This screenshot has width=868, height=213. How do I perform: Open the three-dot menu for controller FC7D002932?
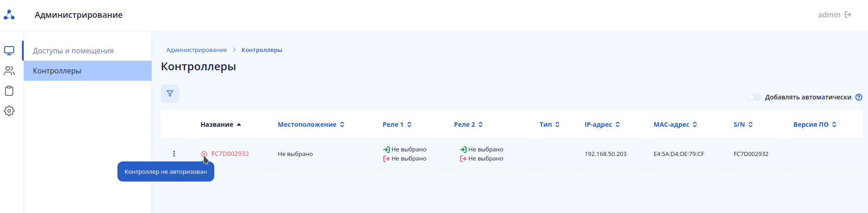pos(174,154)
